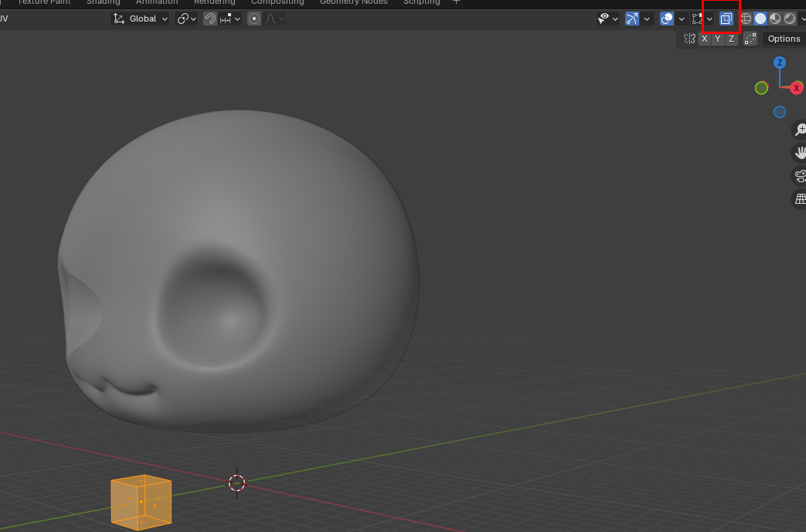The height and width of the screenshot is (532, 806).
Task: Select Solid viewport shading mode
Action: coord(760,19)
